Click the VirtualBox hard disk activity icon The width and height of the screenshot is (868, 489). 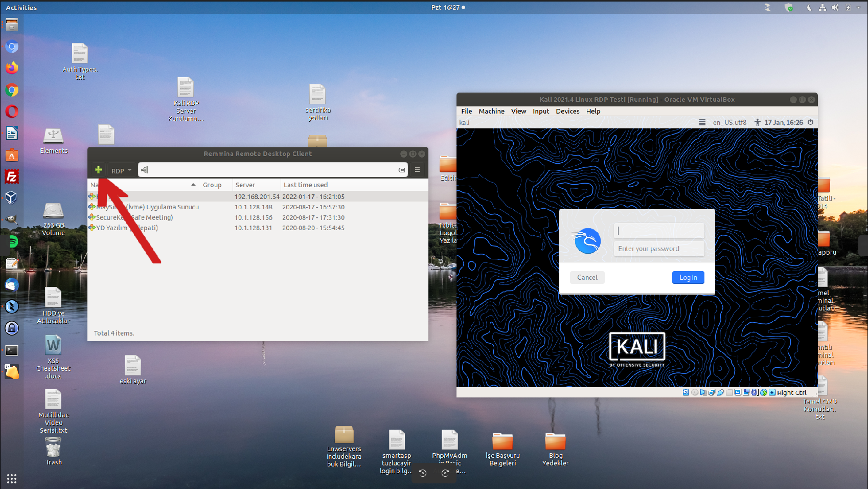[686, 392]
